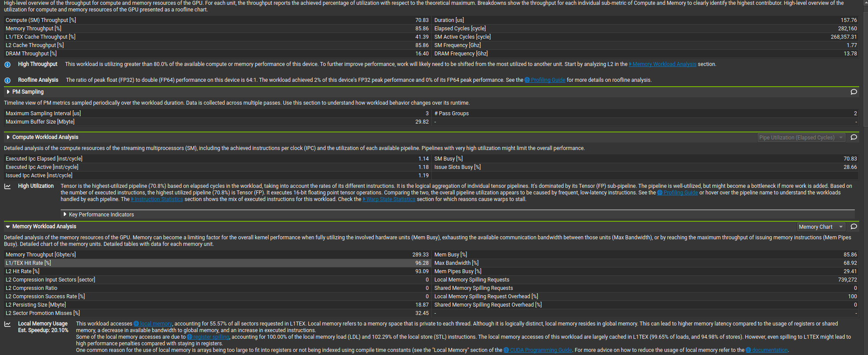Open the Memory Workload Analysis comment icon
Image resolution: width=868 pixels, height=355 pixels.
853,227
